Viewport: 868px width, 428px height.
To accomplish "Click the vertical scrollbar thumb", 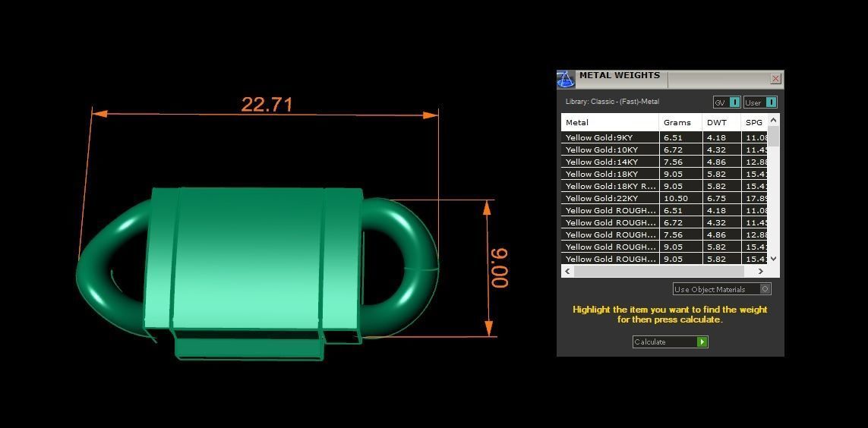I will click(774, 136).
